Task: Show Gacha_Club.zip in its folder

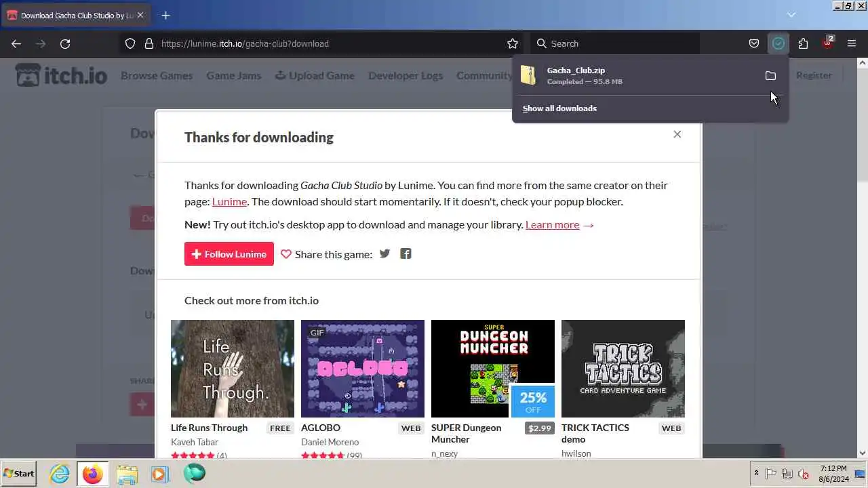Action: click(x=770, y=76)
